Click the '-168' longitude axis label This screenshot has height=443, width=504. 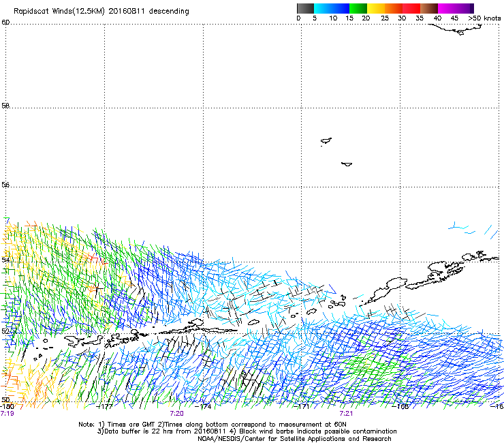[400, 406]
